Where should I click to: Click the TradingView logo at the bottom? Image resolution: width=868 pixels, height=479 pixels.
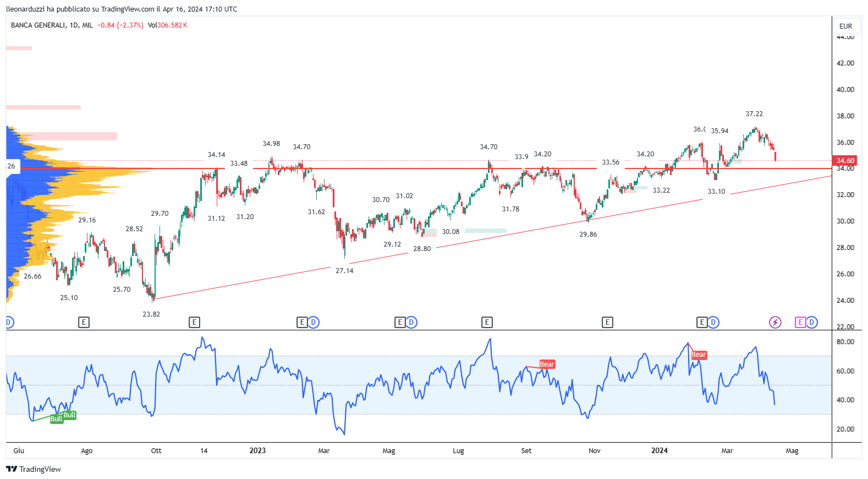click(34, 469)
